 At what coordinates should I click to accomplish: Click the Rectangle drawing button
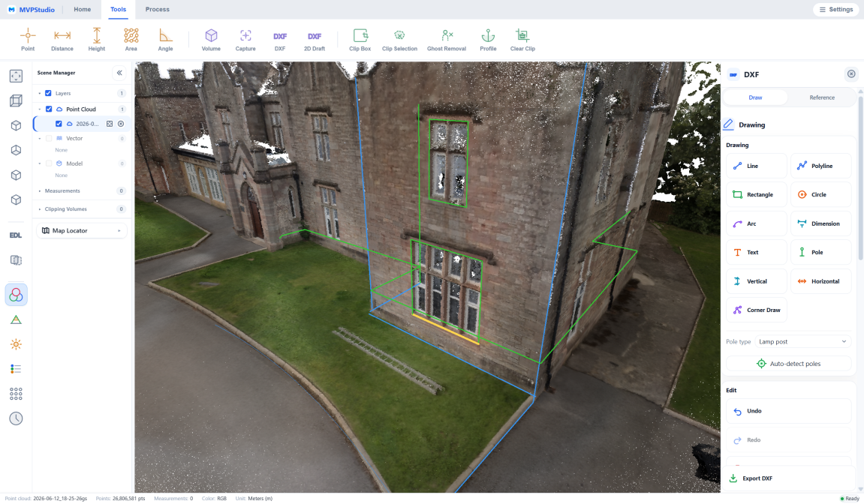(756, 194)
